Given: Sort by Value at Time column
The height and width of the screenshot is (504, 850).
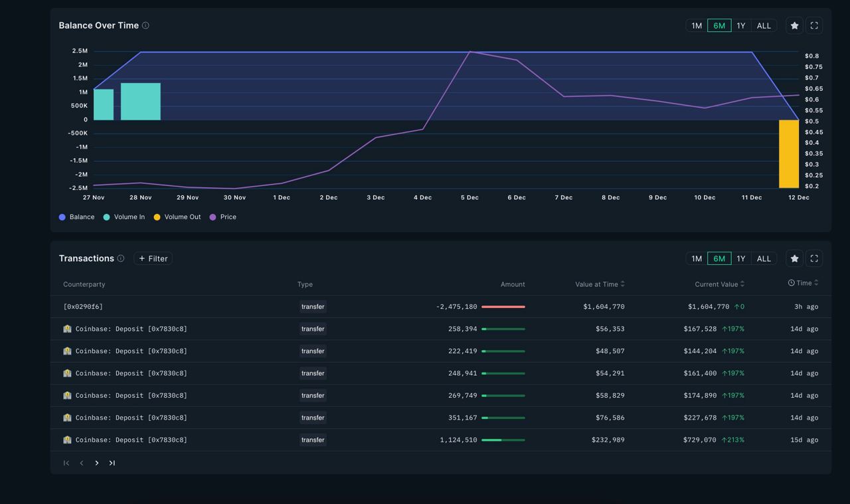Looking at the screenshot, I should click(600, 284).
